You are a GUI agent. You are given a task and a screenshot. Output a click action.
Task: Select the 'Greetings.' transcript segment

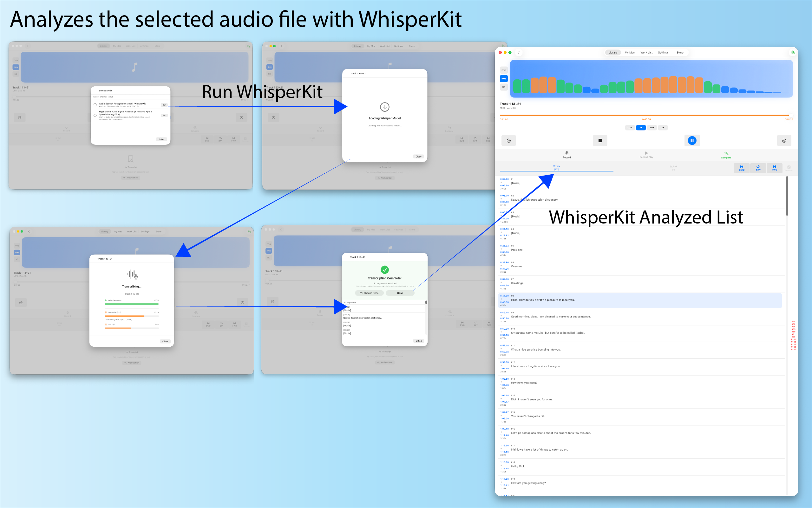click(642, 284)
